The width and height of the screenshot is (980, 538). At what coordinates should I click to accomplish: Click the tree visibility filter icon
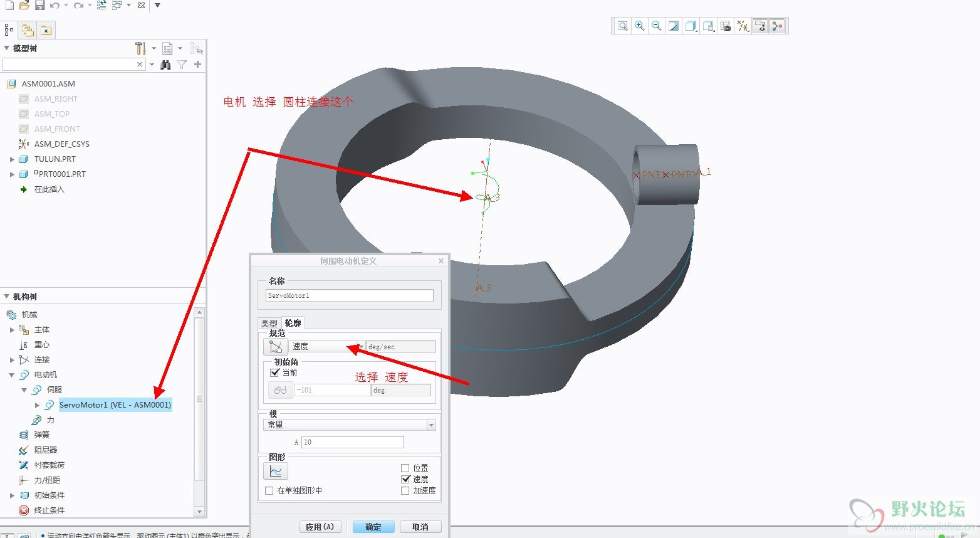pos(197,48)
